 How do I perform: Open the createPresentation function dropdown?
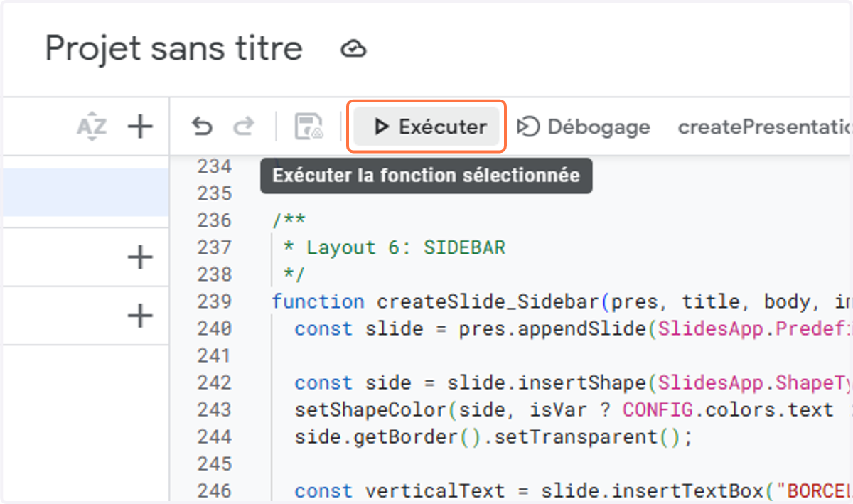765,127
